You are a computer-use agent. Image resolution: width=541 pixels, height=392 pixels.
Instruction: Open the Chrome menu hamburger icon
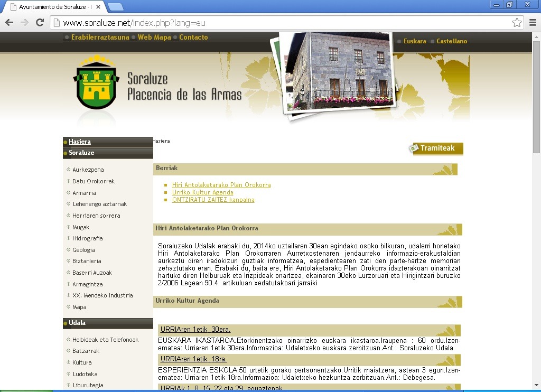[533, 23]
